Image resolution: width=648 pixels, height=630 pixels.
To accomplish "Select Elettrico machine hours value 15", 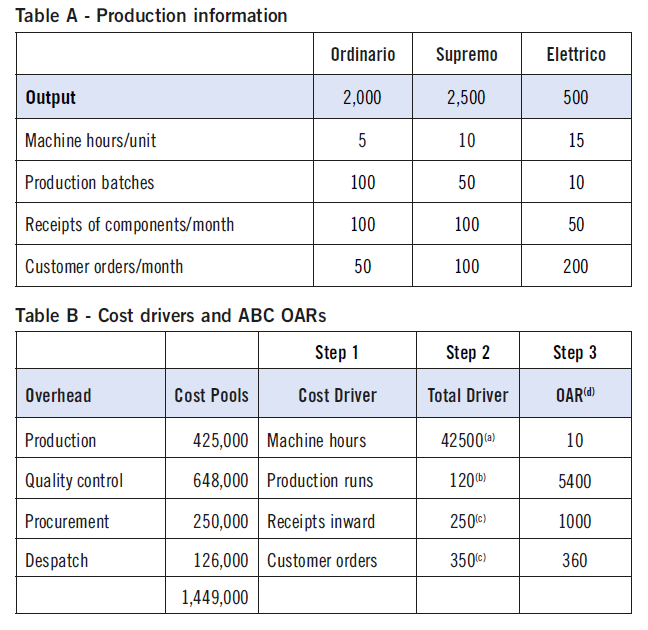I will point(576,141).
